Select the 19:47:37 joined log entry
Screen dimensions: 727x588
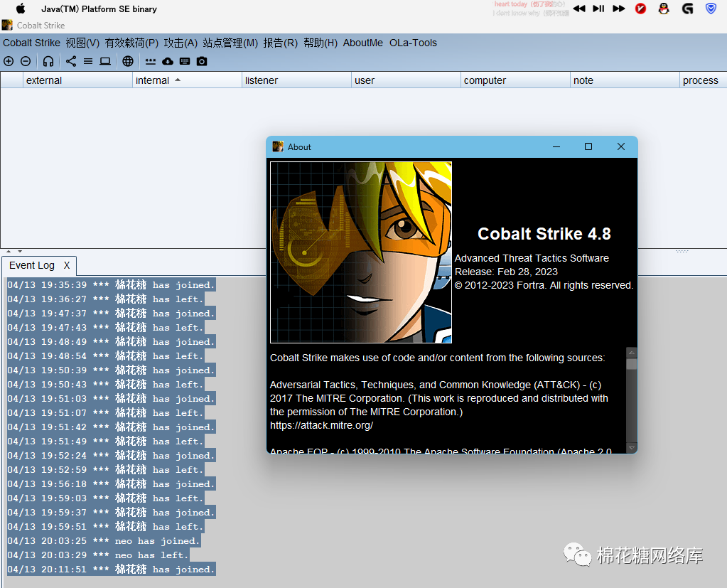pyautogui.click(x=112, y=314)
